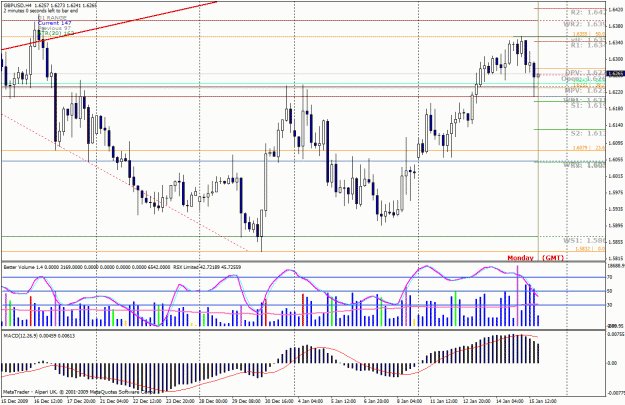Click the 'RSX Limited' indicator values text
Screen dimensions: 625x405
207,267
